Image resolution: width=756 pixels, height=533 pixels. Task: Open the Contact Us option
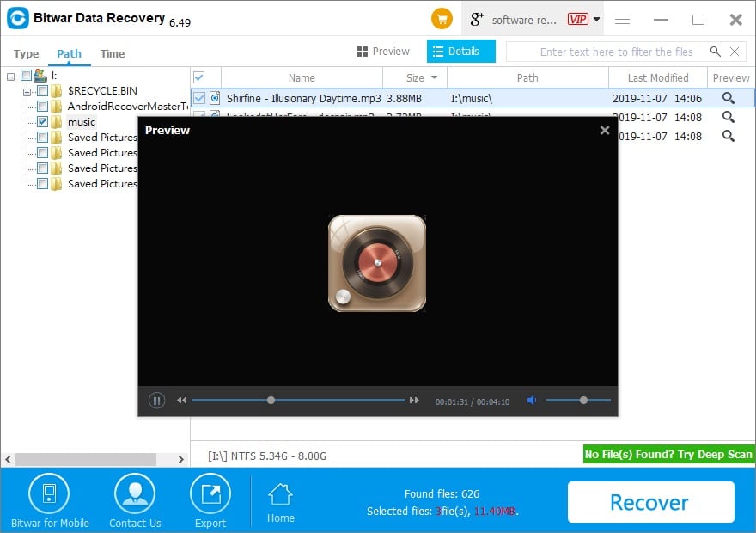point(135,501)
